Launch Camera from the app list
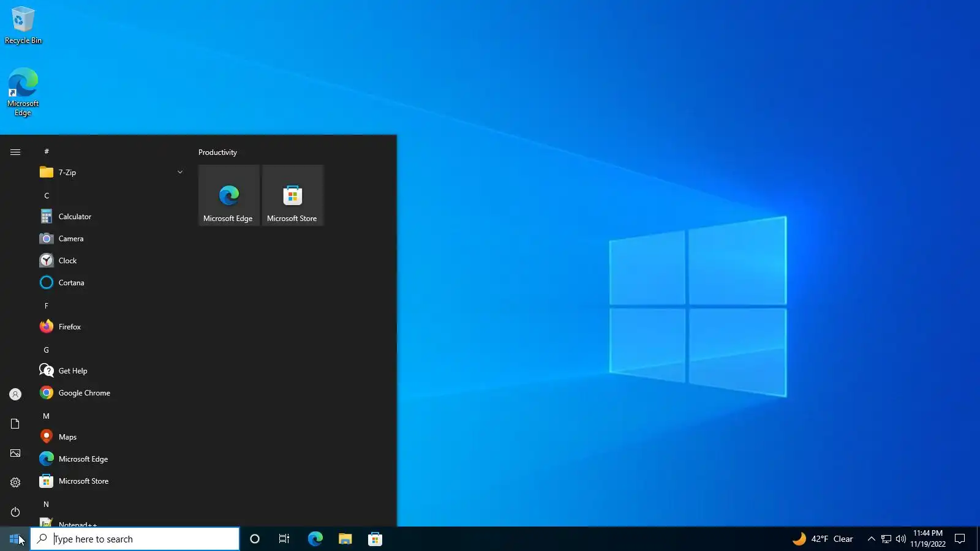The image size is (980, 551). tap(111, 239)
